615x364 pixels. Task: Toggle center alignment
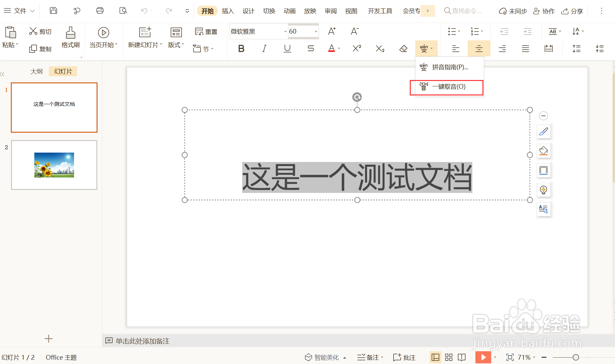479,49
